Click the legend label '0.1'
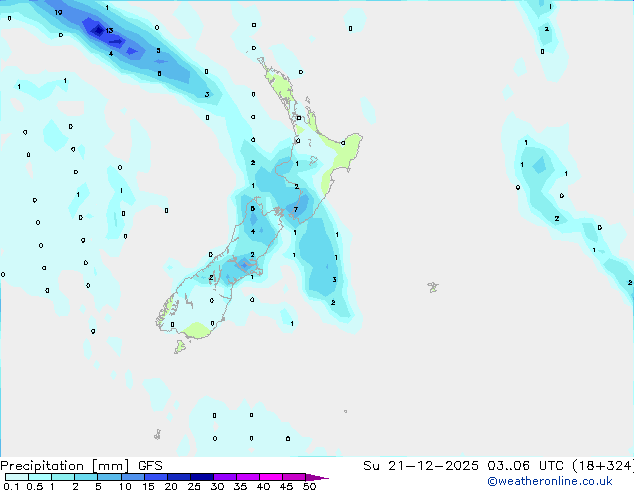This screenshot has width=634, height=490. click(11, 486)
